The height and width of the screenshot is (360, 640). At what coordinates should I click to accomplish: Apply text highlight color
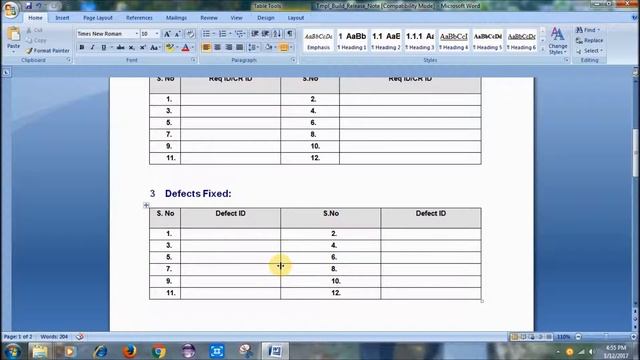(170, 47)
